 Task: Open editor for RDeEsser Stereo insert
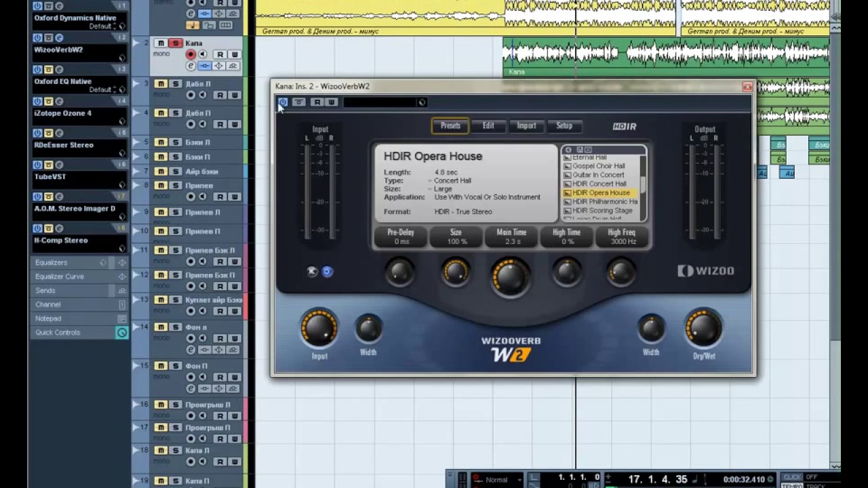coord(59,133)
